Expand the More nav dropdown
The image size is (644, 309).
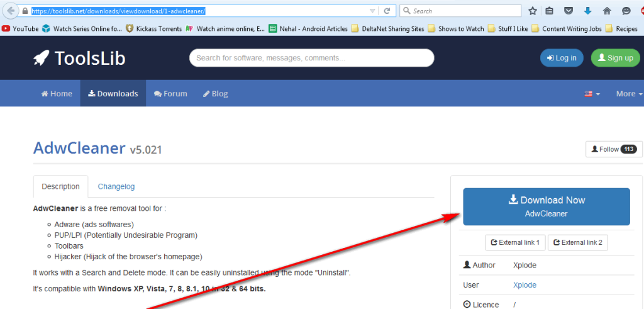click(x=629, y=94)
